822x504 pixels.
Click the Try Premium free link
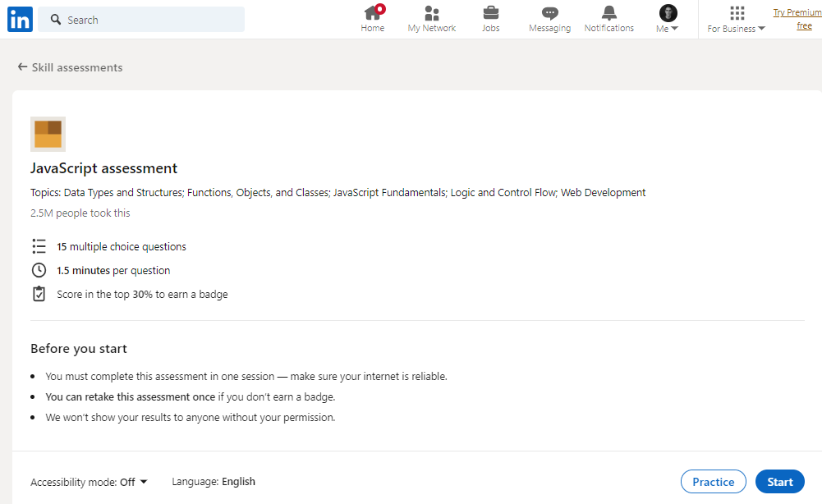pos(797,20)
